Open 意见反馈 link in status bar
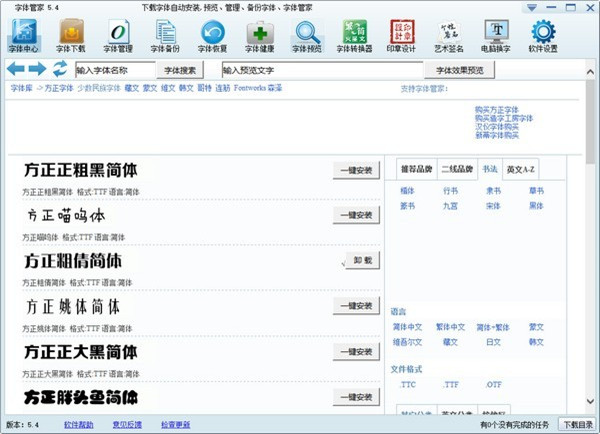The height and width of the screenshot is (434, 600). click(x=127, y=424)
